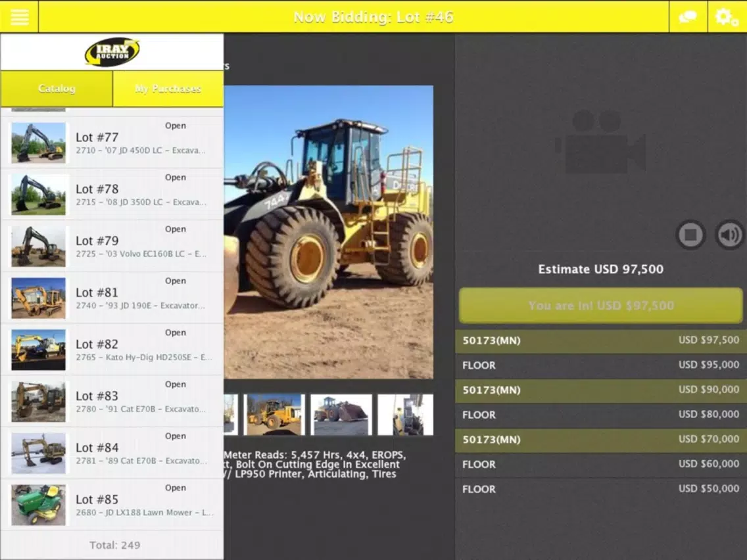Click the Total: 249 catalog count
The height and width of the screenshot is (560, 747).
coord(115,546)
